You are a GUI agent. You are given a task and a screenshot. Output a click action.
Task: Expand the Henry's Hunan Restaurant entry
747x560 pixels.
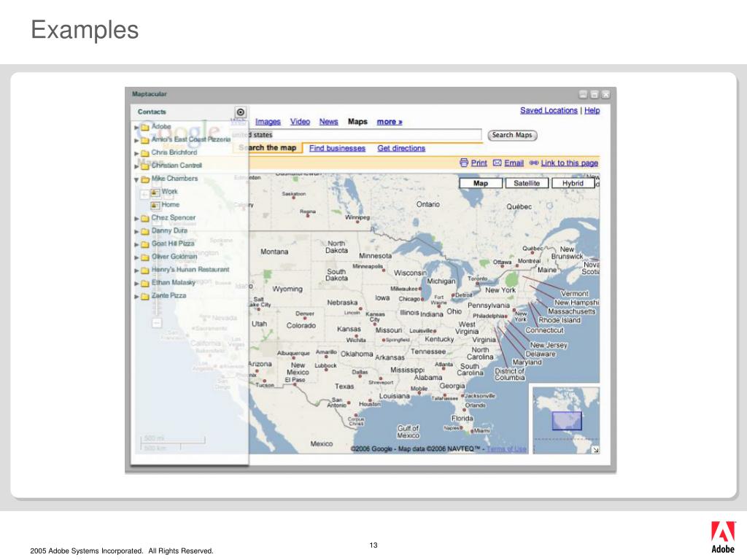click(136, 270)
